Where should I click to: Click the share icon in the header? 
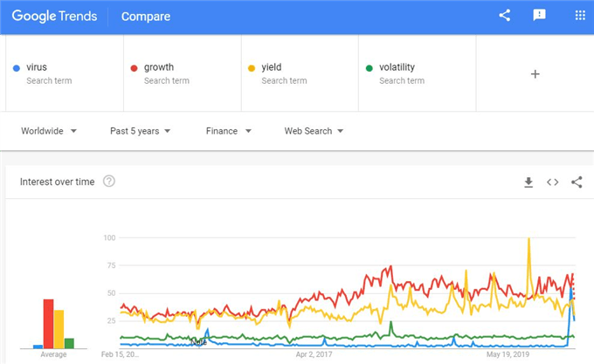pyautogui.click(x=505, y=15)
